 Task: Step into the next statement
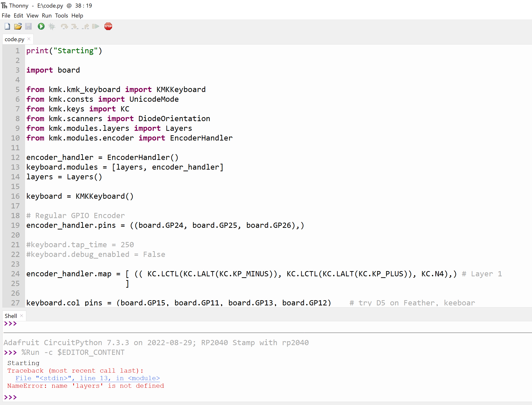coord(74,26)
